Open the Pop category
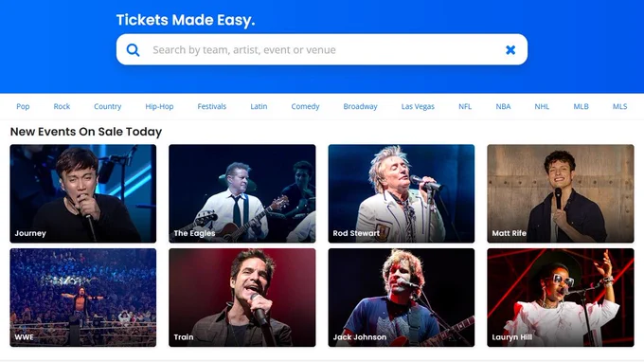 [23, 106]
